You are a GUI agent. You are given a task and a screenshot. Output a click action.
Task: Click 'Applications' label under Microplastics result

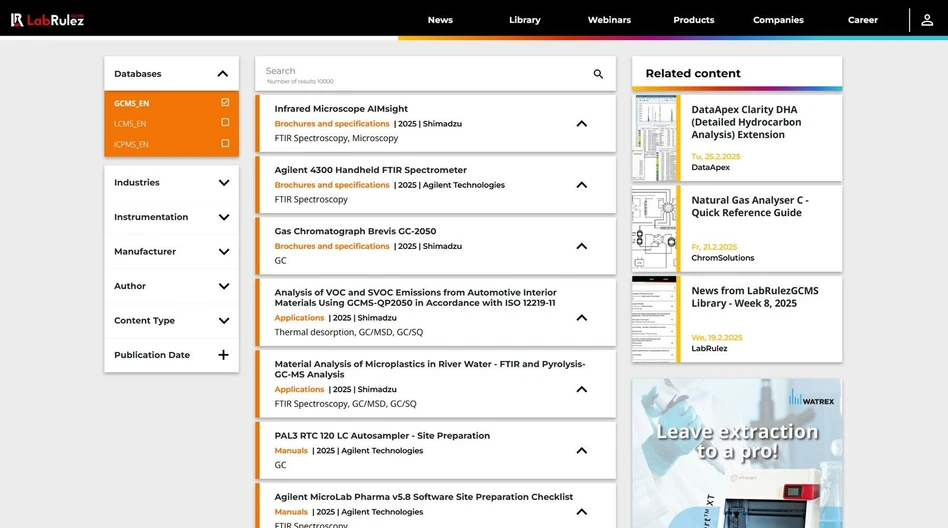[299, 389]
